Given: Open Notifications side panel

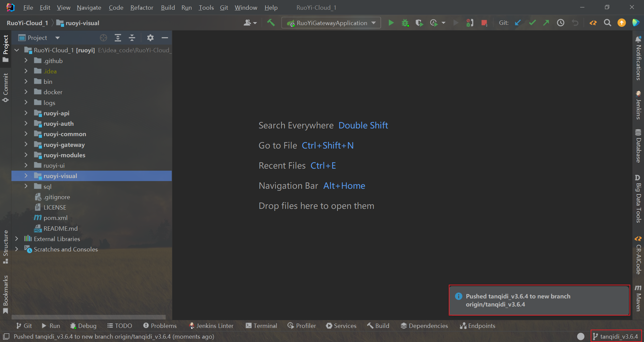Looking at the screenshot, I should coord(638,58).
